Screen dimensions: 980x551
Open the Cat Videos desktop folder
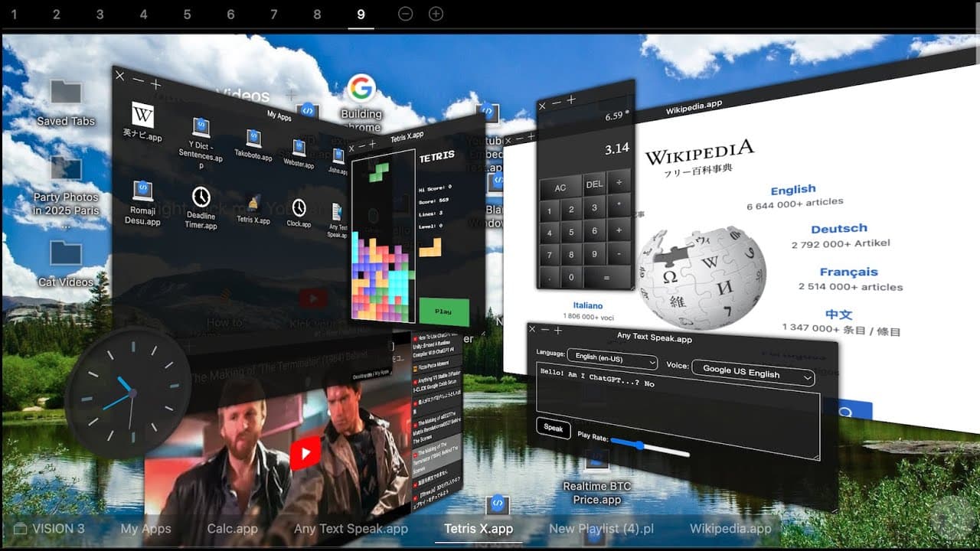coord(66,253)
